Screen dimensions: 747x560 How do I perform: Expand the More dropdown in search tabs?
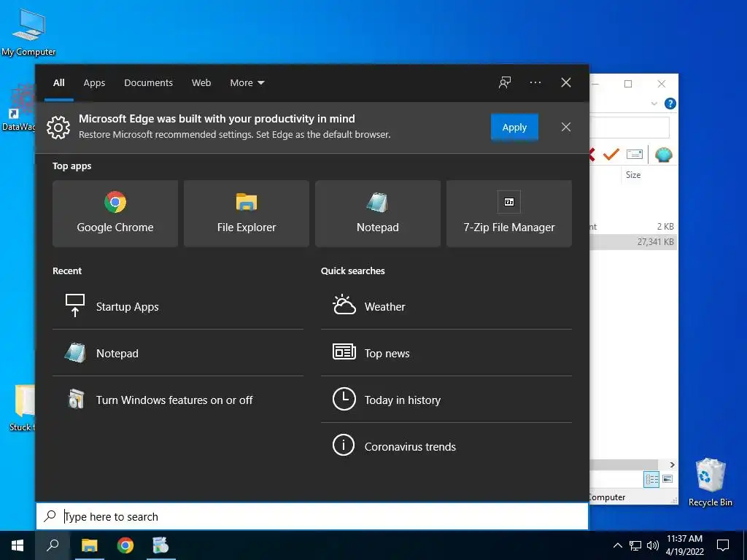click(x=247, y=83)
